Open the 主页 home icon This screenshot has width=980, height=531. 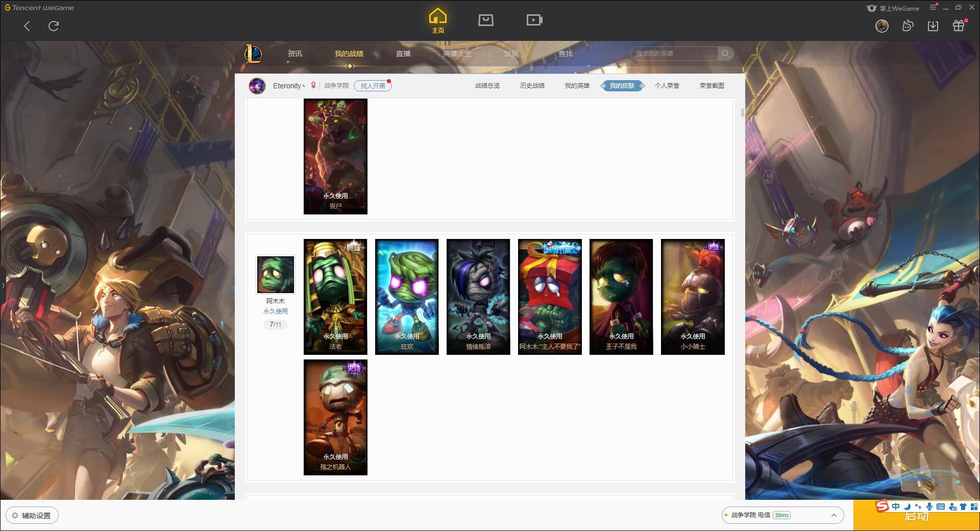click(x=438, y=21)
